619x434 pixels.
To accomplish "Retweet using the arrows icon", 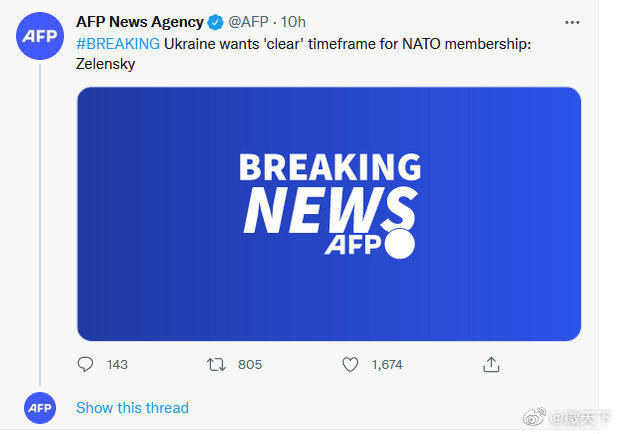I will [215, 365].
